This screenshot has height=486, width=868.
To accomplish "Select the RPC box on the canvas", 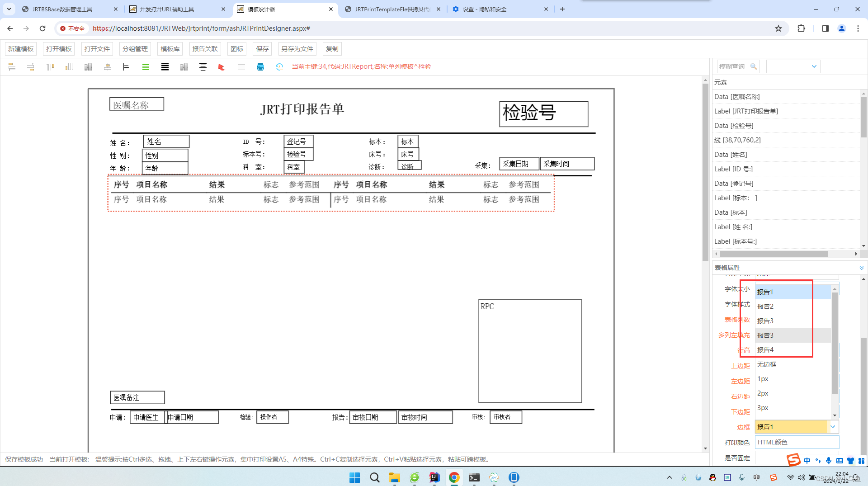I will [x=530, y=351].
